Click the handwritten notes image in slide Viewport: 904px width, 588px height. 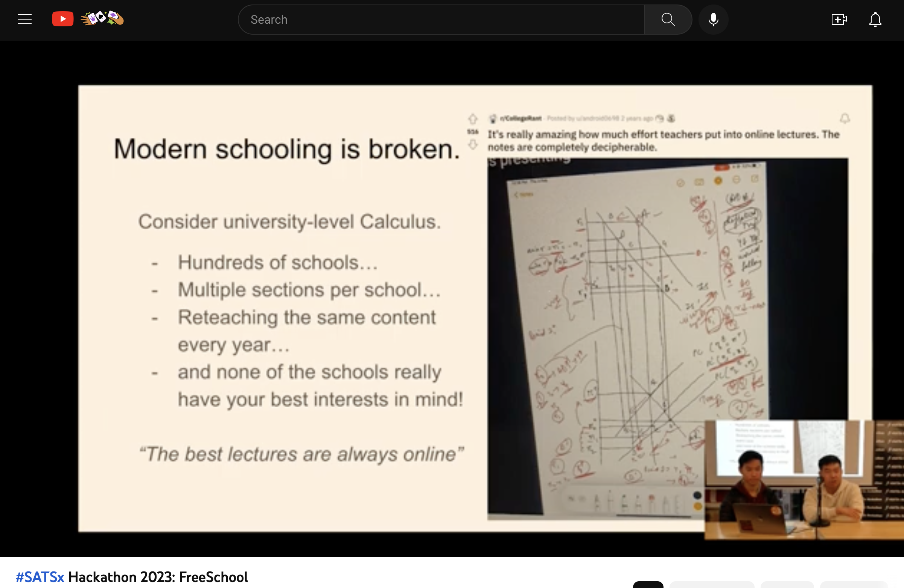coord(638,323)
